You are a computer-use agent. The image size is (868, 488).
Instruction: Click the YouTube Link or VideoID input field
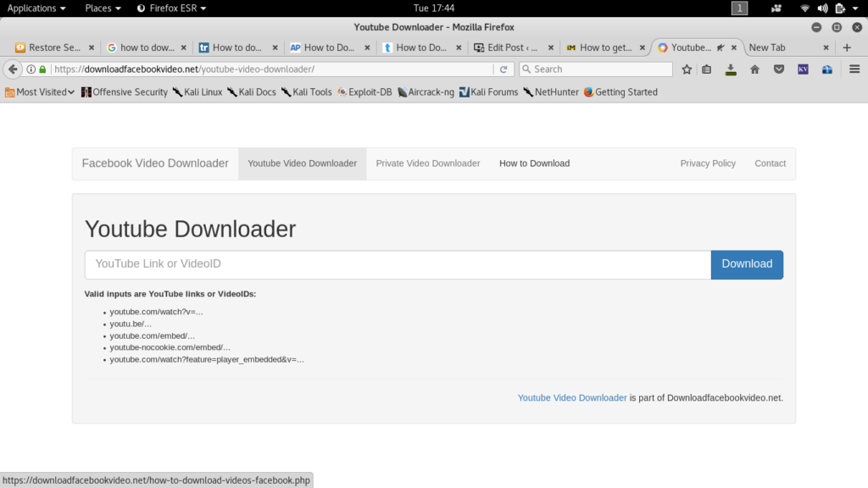[390, 264]
